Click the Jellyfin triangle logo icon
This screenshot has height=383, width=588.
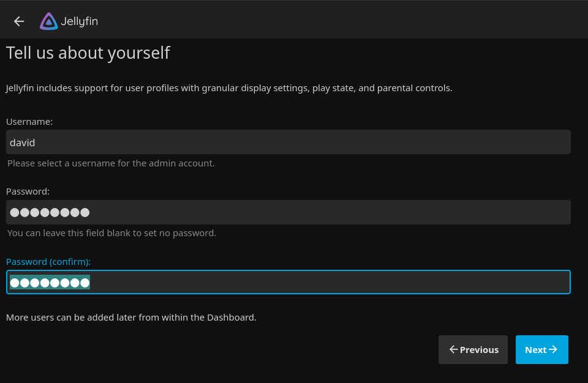48,21
